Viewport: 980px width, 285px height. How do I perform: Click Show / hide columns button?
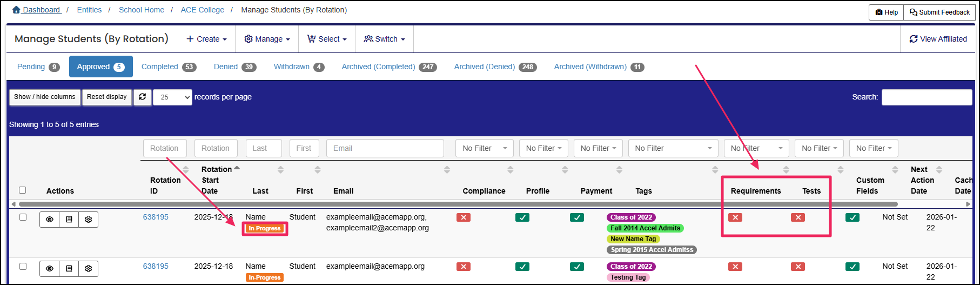45,97
